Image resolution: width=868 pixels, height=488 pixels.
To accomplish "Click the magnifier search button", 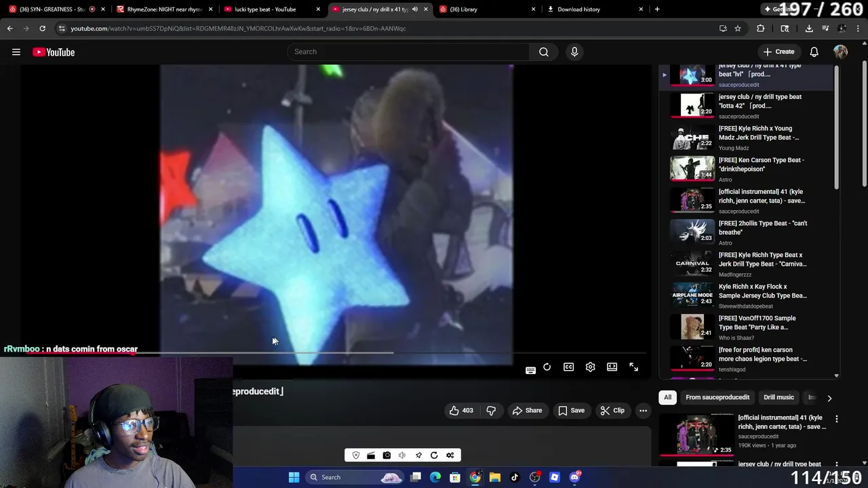I will pyautogui.click(x=544, y=52).
